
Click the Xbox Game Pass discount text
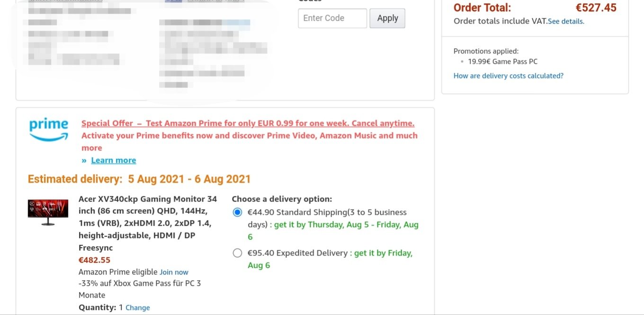pyautogui.click(x=140, y=289)
